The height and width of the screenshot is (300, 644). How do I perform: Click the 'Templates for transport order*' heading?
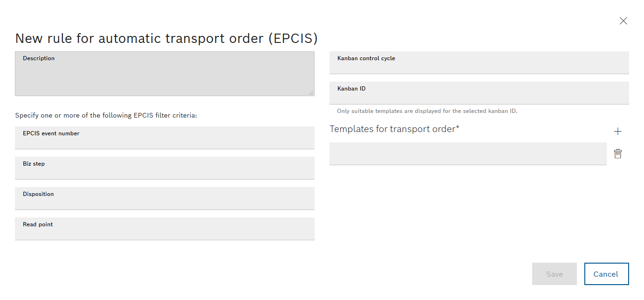[394, 129]
